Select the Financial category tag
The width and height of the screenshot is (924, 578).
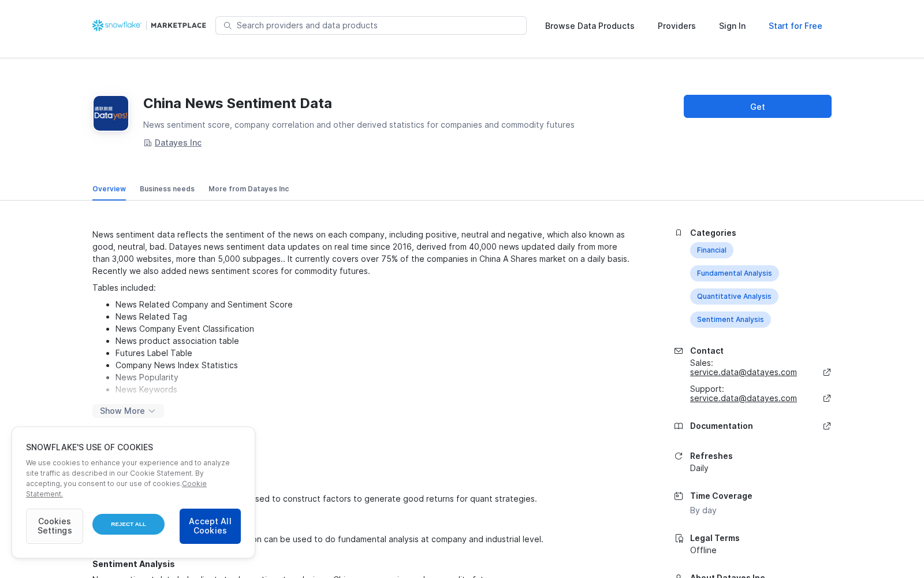[x=711, y=250]
